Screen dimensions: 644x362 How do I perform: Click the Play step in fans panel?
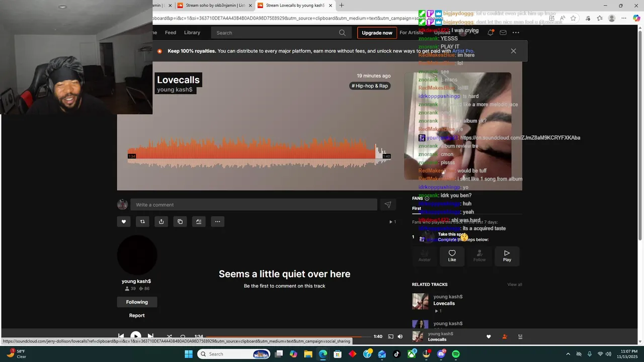[x=507, y=256]
